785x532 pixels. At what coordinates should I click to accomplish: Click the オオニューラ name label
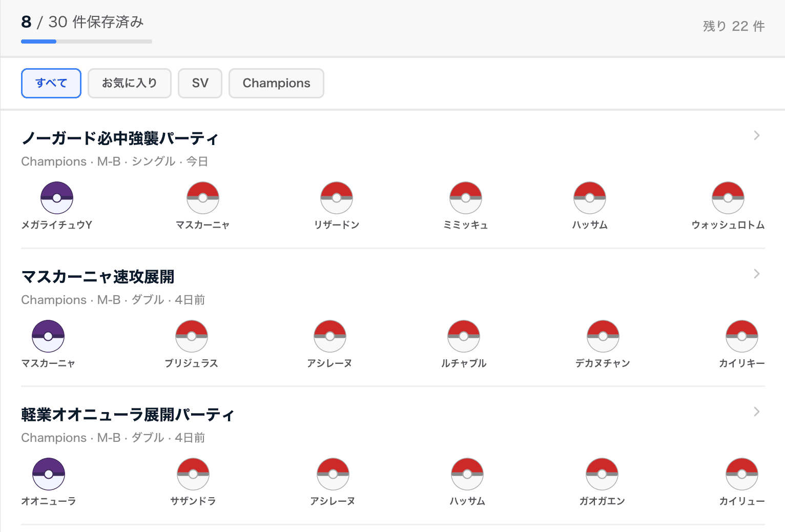point(49,501)
